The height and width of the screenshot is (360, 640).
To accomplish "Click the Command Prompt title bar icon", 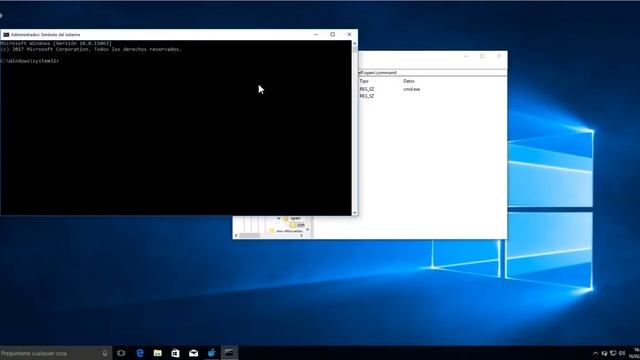I will (x=6, y=35).
